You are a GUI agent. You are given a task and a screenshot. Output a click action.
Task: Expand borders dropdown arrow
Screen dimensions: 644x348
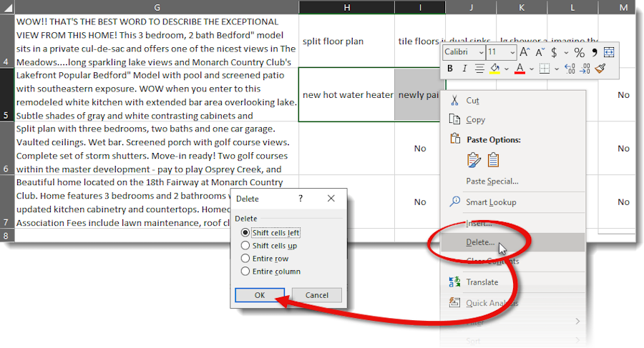tap(557, 69)
